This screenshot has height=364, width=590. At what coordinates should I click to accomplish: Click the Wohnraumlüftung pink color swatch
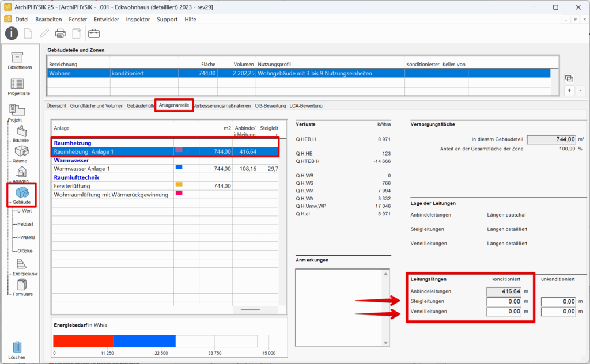(x=179, y=193)
